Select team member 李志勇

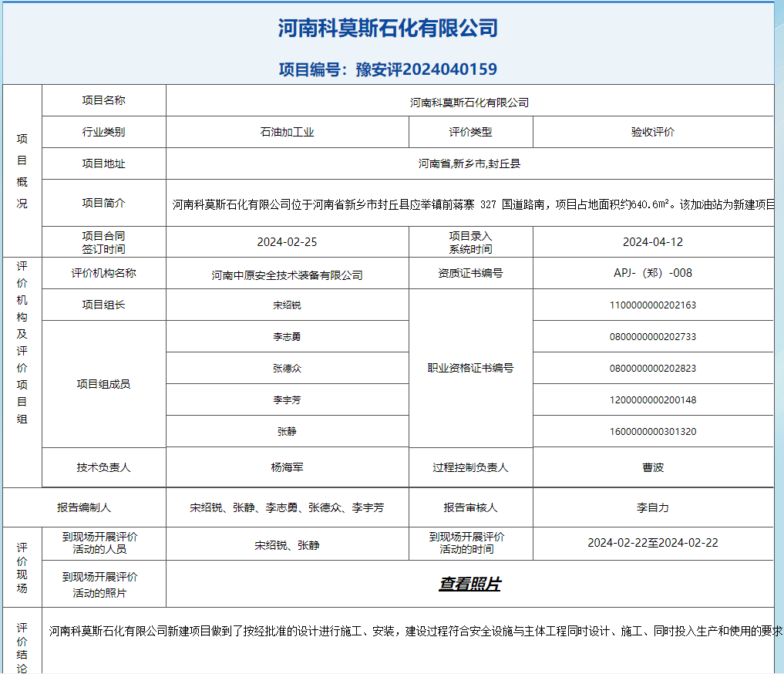[x=287, y=337]
